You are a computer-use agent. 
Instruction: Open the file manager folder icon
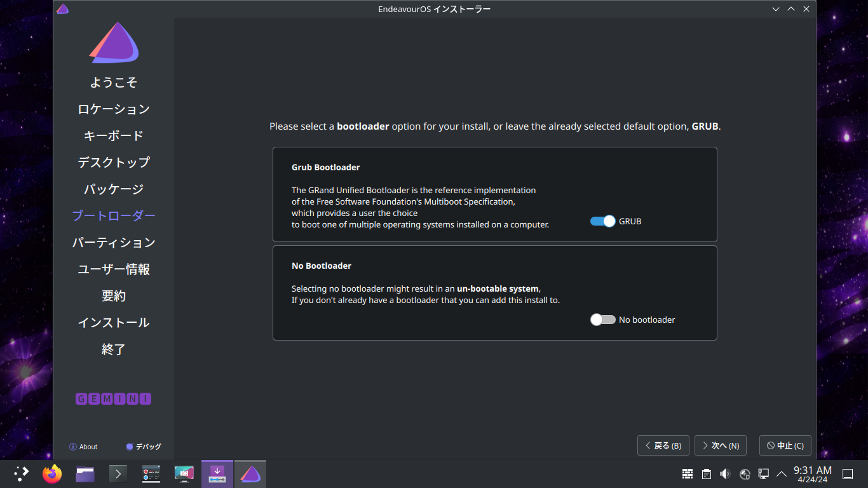click(85, 473)
